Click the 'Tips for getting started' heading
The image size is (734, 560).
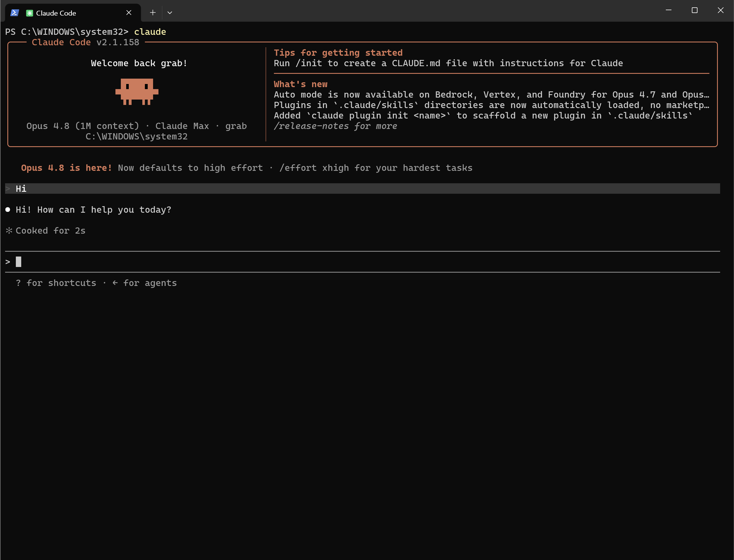[338, 53]
